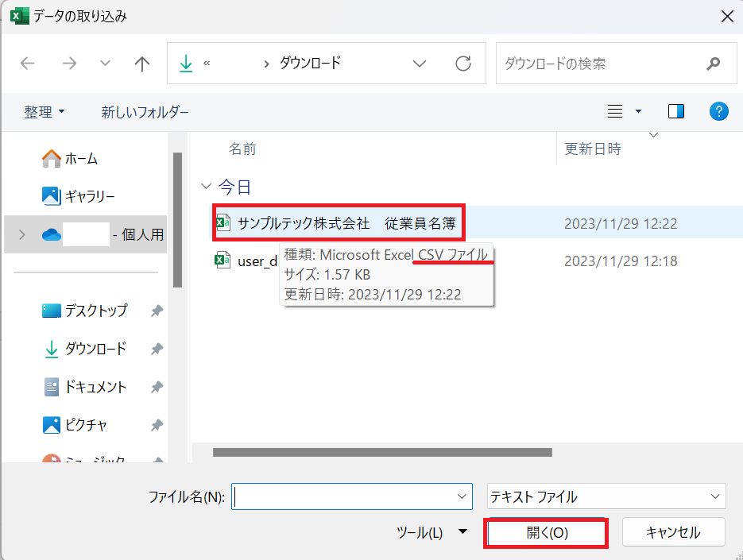Collapse the 今日 group

click(x=206, y=186)
